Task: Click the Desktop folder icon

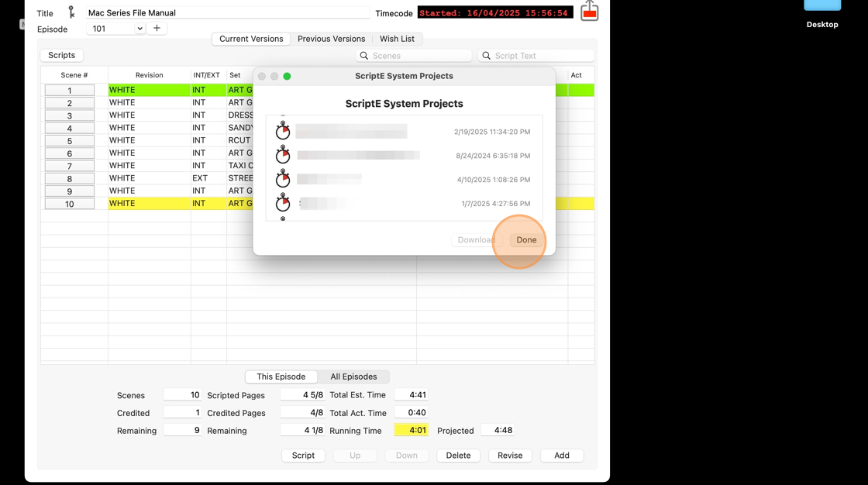Action: click(x=822, y=5)
